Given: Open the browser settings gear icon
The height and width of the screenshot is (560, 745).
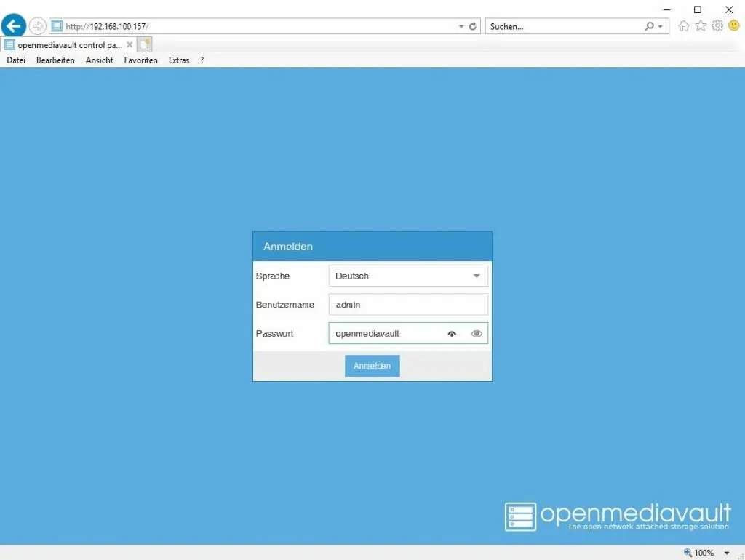Looking at the screenshot, I should tap(717, 25).
